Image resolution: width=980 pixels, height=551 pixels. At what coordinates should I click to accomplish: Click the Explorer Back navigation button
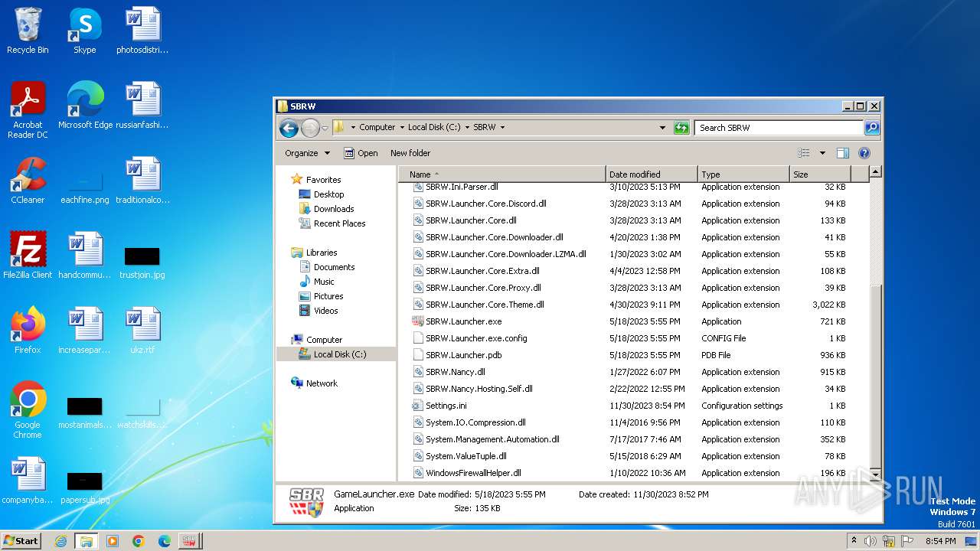pyautogui.click(x=289, y=128)
